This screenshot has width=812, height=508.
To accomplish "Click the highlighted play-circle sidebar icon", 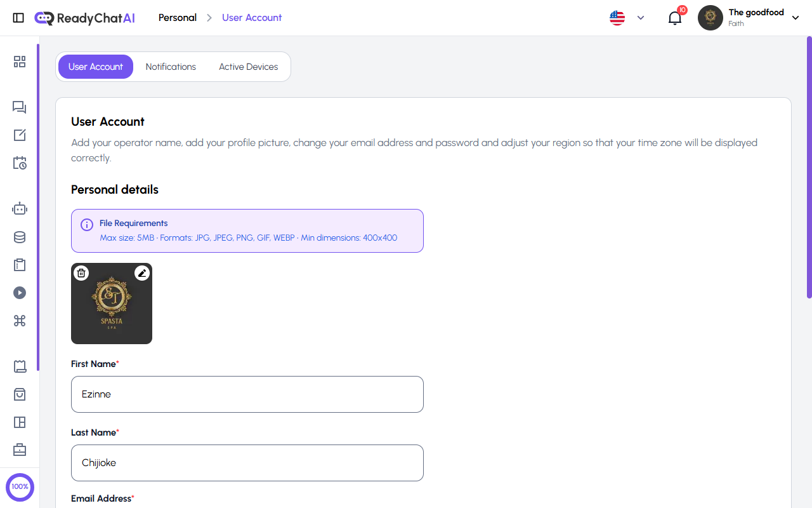I will pyautogui.click(x=20, y=293).
